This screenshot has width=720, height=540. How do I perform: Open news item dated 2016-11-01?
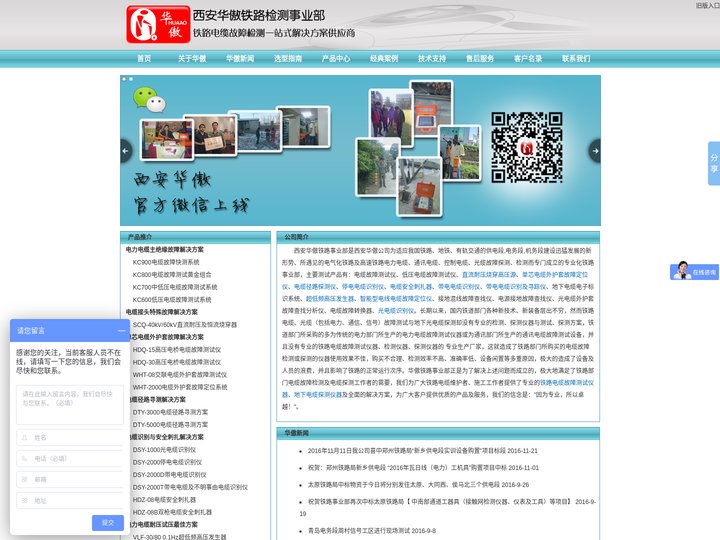423,468
